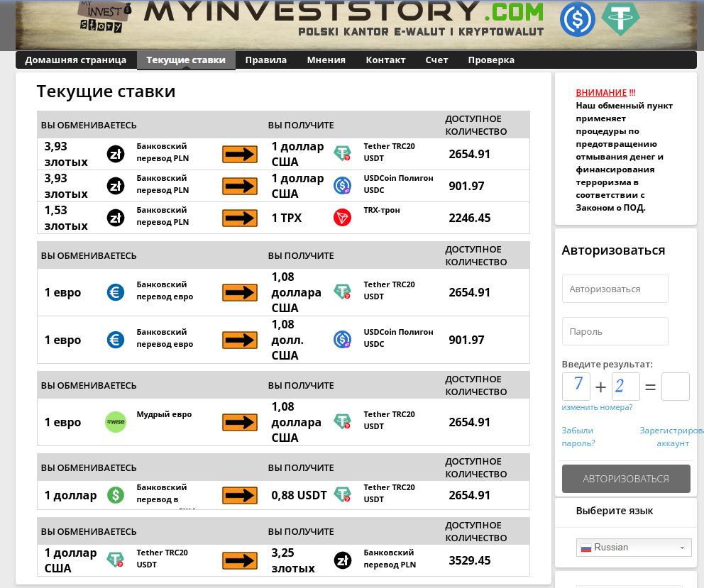704x588 pixels.
Task: Click the captcha number 7 box
Action: point(576,387)
